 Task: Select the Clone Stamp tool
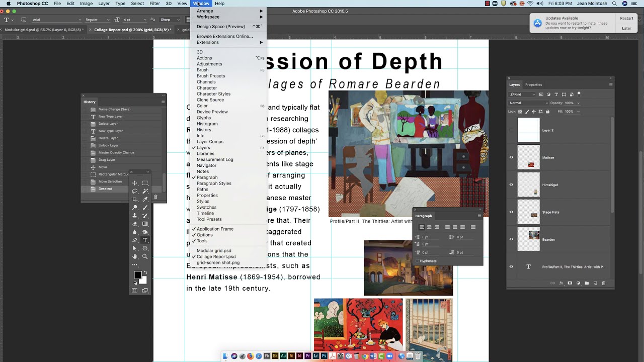coord(135,216)
